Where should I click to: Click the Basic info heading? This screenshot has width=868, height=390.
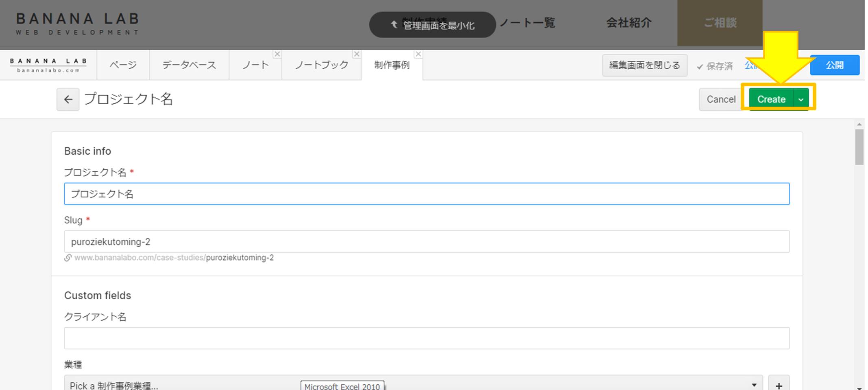(x=87, y=151)
